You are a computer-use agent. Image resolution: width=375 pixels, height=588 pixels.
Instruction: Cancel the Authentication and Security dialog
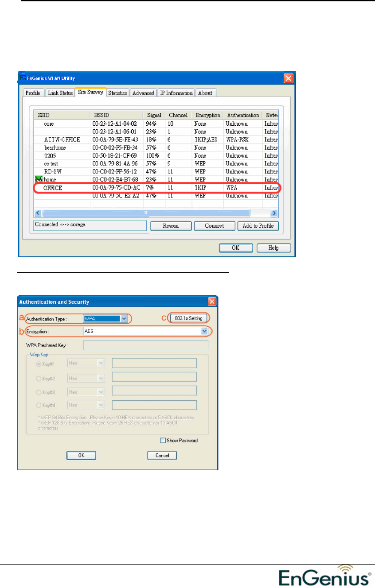162,455
